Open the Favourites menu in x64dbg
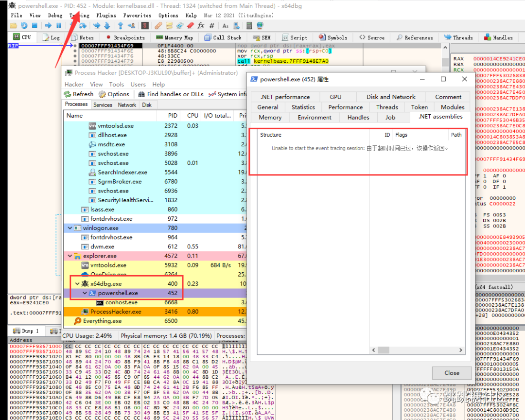 pos(137,16)
